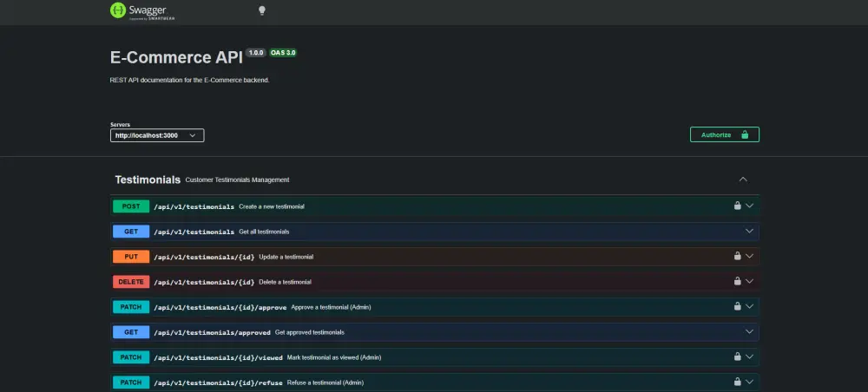868x392 pixels.
Task: Click the DELETE method badge
Action: click(131, 282)
